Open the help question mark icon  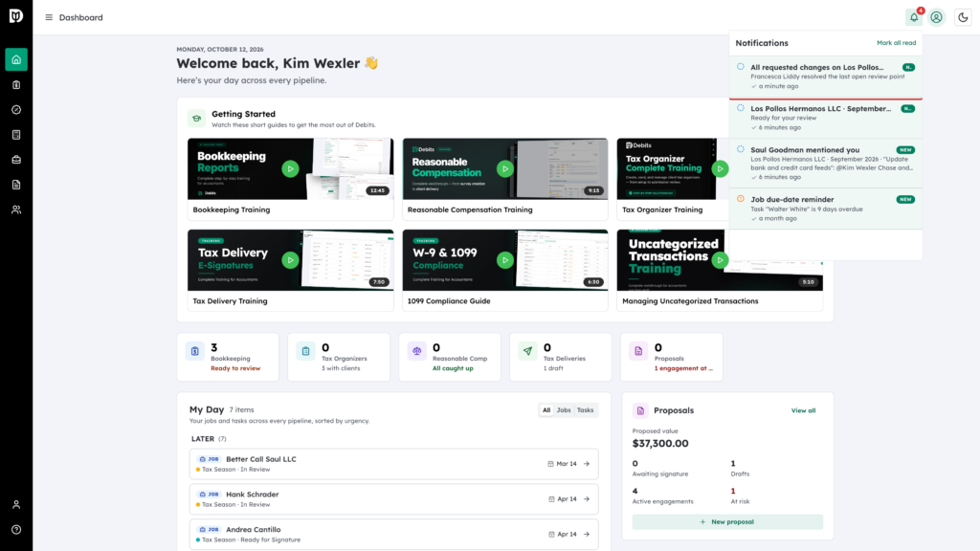click(16, 529)
